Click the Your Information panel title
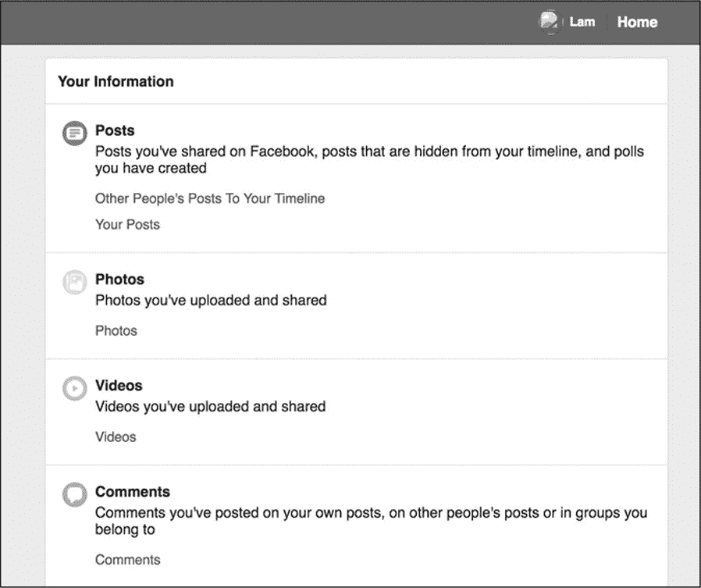701x588 pixels. [116, 81]
